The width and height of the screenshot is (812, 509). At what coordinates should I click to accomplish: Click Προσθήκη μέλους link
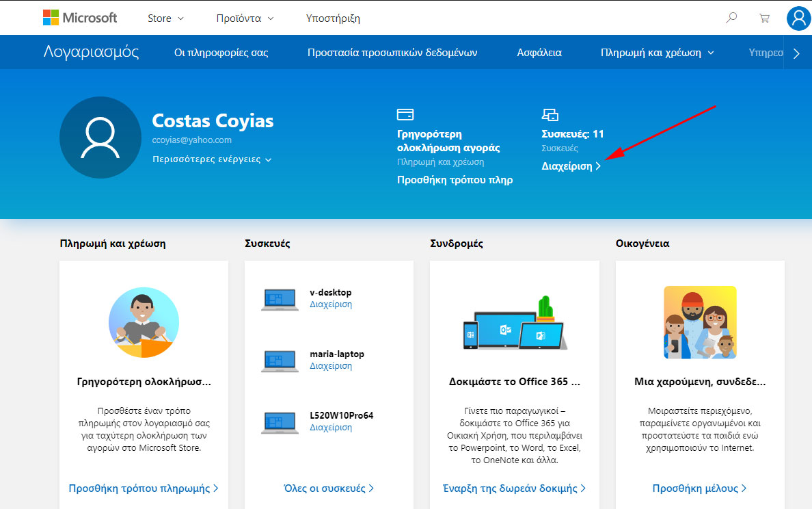[700, 488]
